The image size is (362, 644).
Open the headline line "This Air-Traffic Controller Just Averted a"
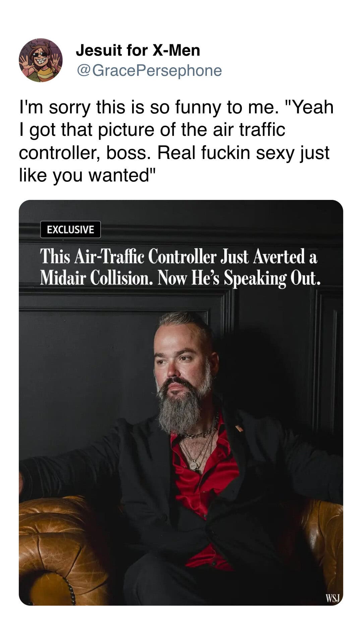click(179, 257)
